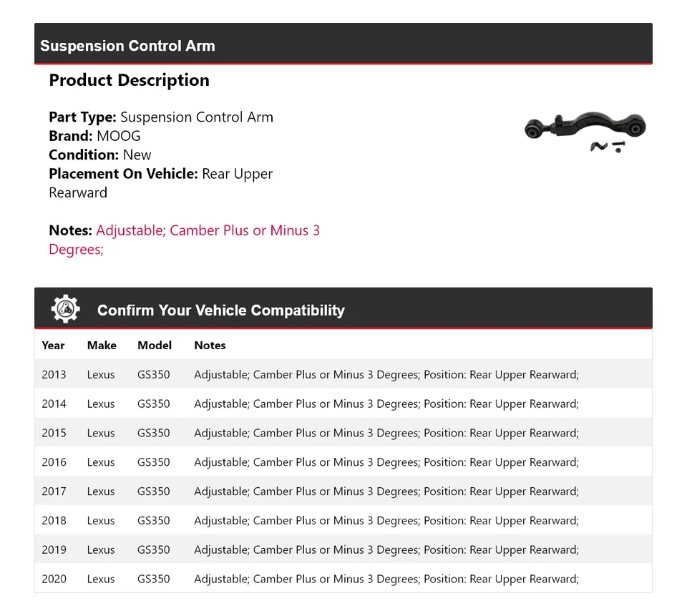Click the Year column header
Image resolution: width=687 pixels, height=616 pixels.
[x=53, y=345]
